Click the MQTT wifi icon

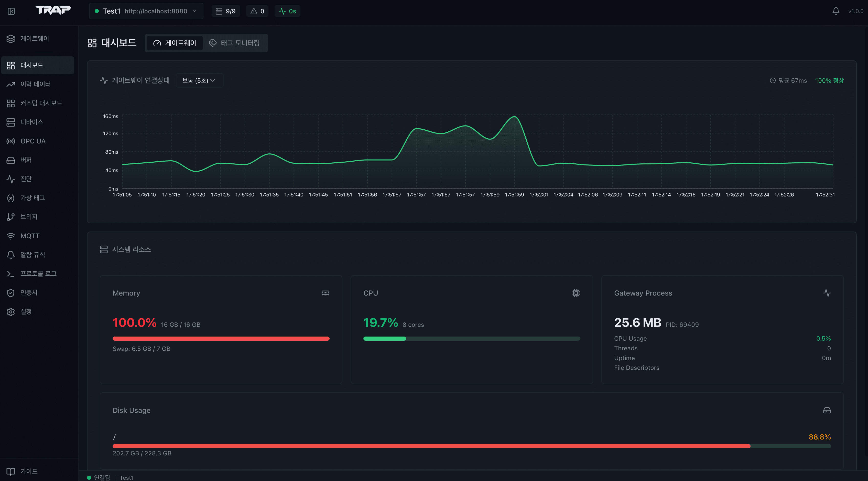(11, 236)
